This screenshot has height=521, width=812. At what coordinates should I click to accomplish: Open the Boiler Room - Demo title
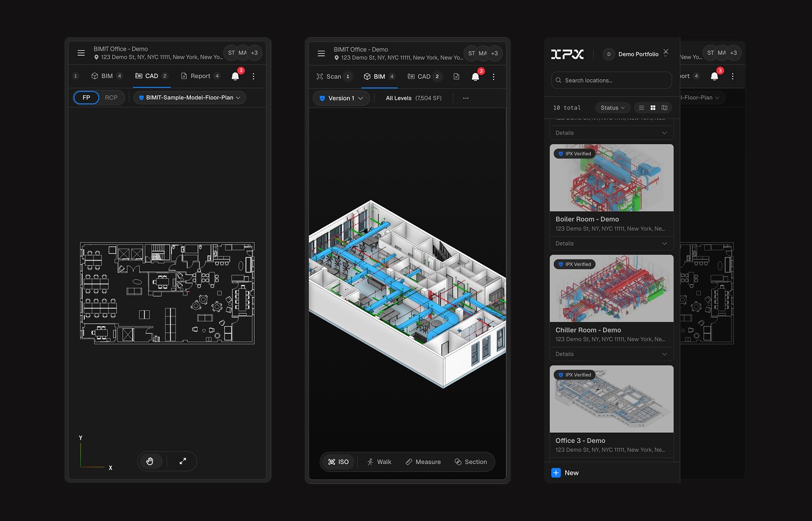(587, 219)
